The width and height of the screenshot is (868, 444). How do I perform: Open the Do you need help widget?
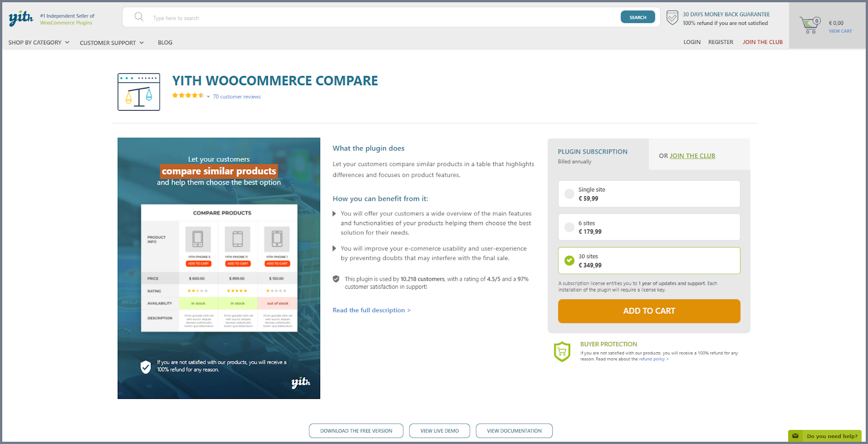tap(825, 436)
